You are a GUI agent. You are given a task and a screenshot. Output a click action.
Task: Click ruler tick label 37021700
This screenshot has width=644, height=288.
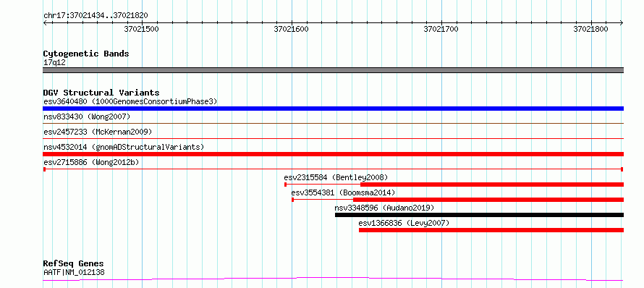click(441, 29)
